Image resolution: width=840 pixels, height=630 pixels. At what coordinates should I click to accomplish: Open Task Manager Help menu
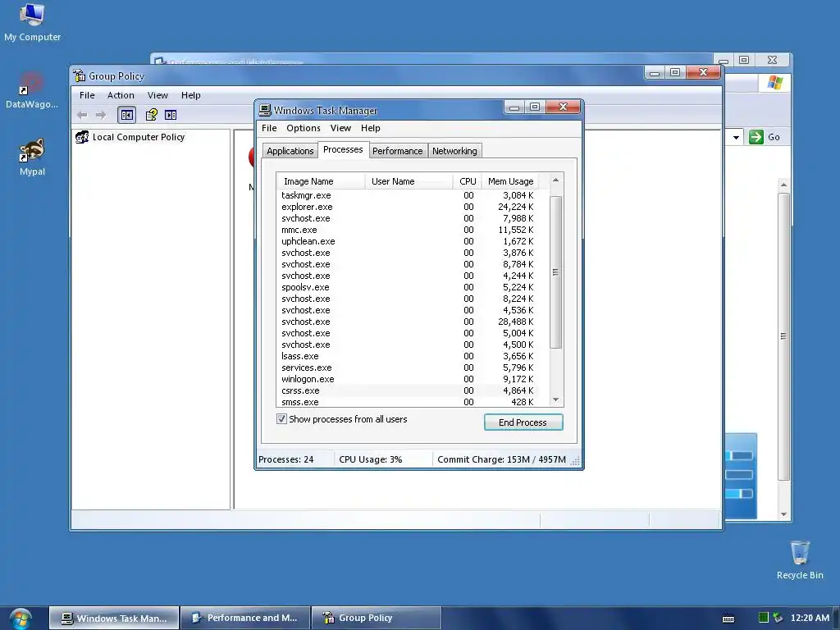370,128
